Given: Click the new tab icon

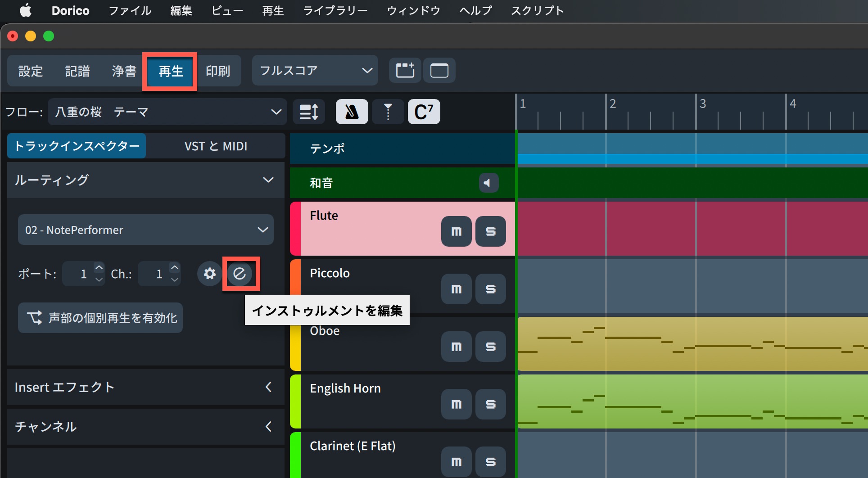Looking at the screenshot, I should click(405, 70).
